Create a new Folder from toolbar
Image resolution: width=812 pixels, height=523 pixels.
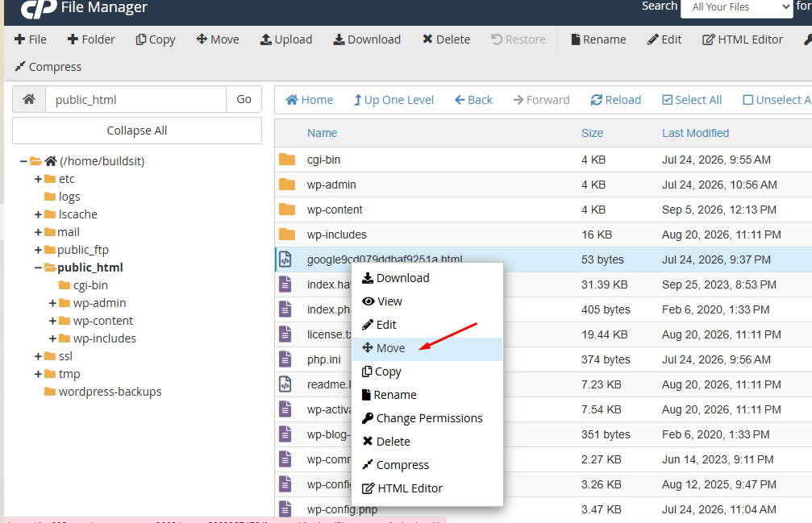91,39
